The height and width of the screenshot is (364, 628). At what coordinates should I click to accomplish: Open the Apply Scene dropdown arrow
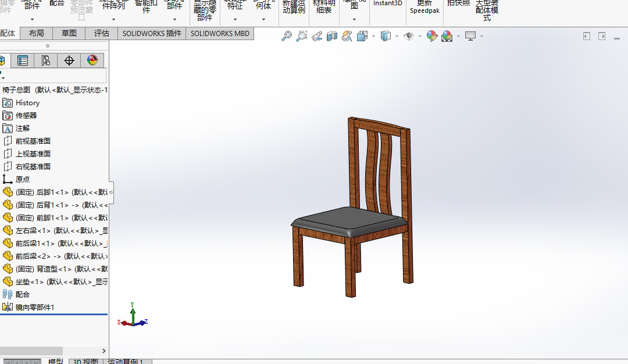(x=459, y=37)
